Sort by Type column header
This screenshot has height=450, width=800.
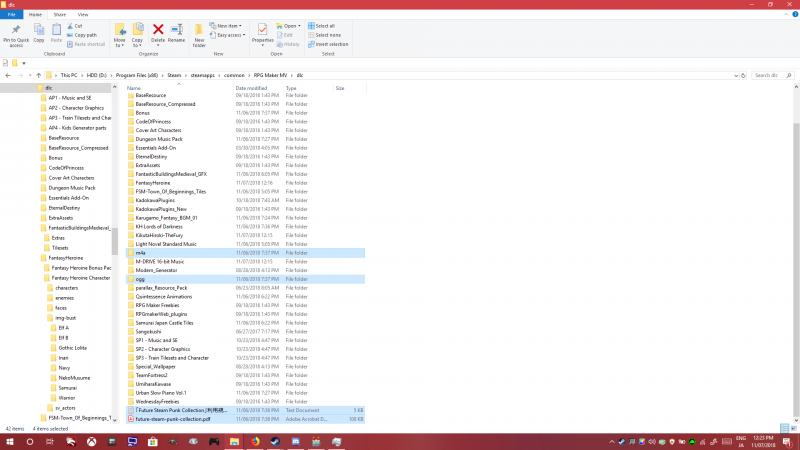291,88
